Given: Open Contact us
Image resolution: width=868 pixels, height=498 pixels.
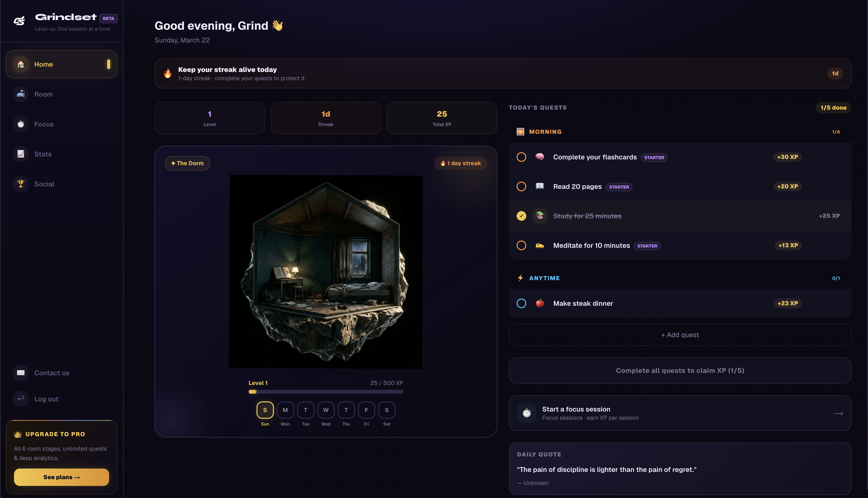Looking at the screenshot, I should pyautogui.click(x=62, y=373).
